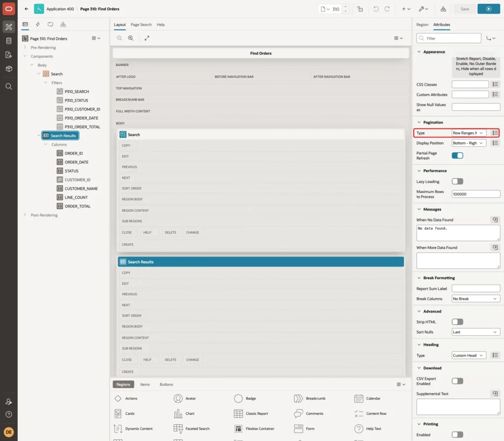Screen dimensions: 504x441
Task: Switch to the Page Search tab
Action: 141,25
